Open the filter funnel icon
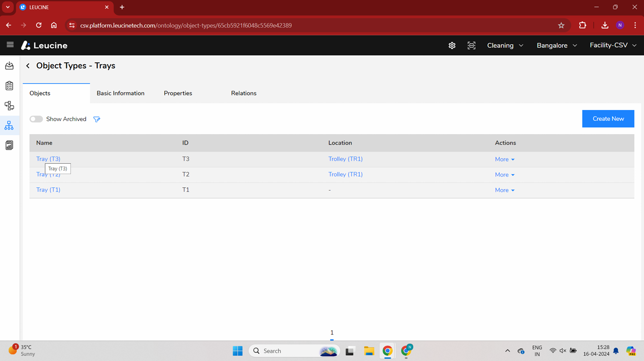Screen dimensions: 644x361 click(x=97, y=119)
